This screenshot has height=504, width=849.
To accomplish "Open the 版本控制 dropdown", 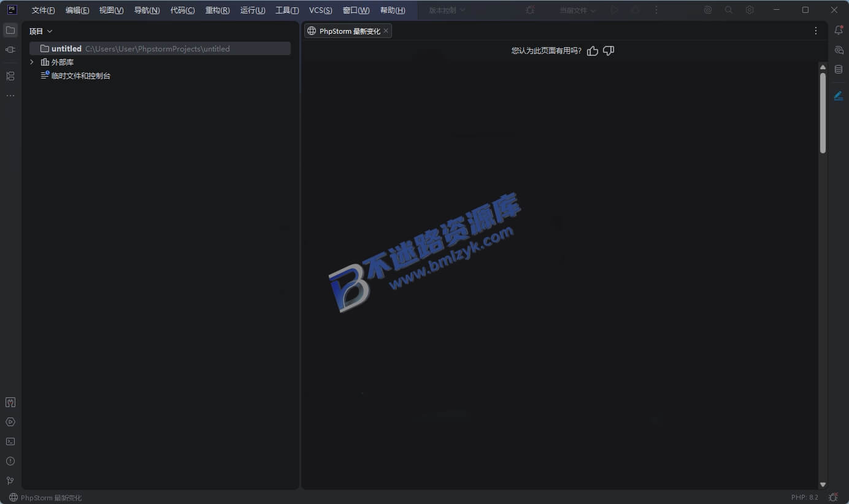I will click(x=447, y=10).
